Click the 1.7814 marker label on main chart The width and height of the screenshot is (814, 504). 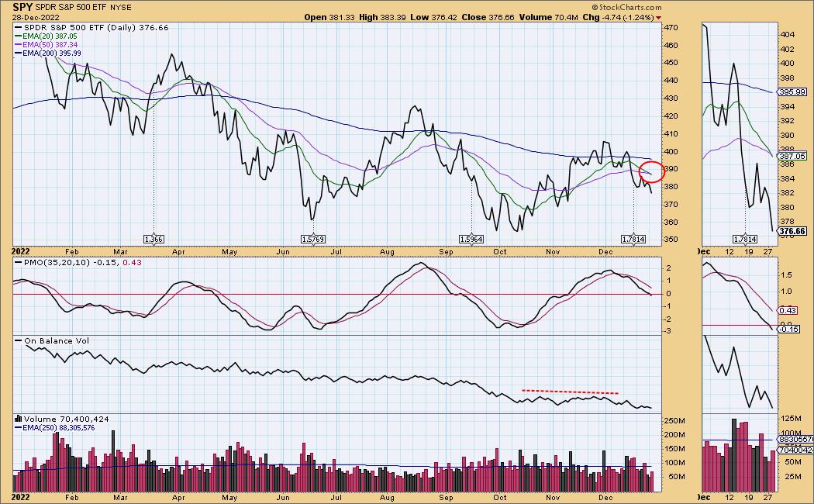tap(634, 240)
